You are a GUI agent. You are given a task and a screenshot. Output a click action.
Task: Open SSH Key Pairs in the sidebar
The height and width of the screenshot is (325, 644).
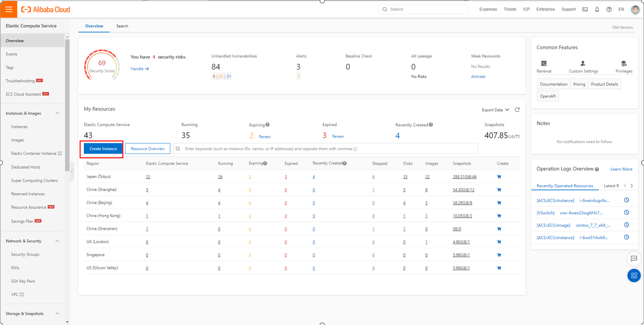click(x=23, y=281)
